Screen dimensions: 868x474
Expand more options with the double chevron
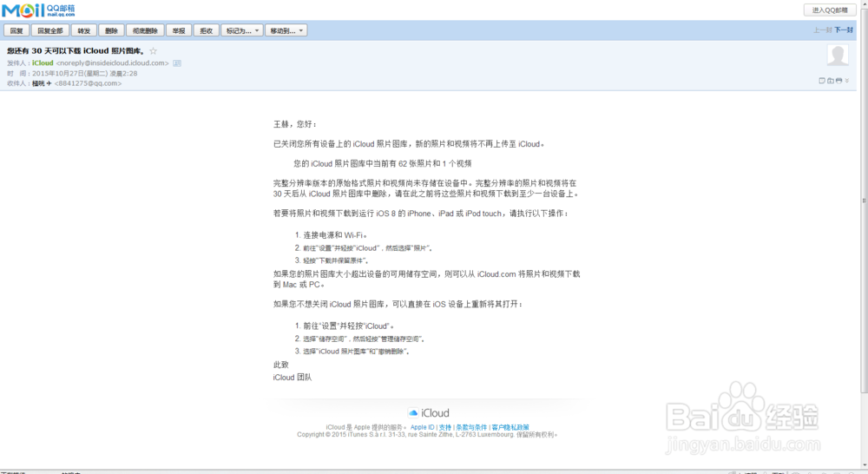[x=847, y=81]
